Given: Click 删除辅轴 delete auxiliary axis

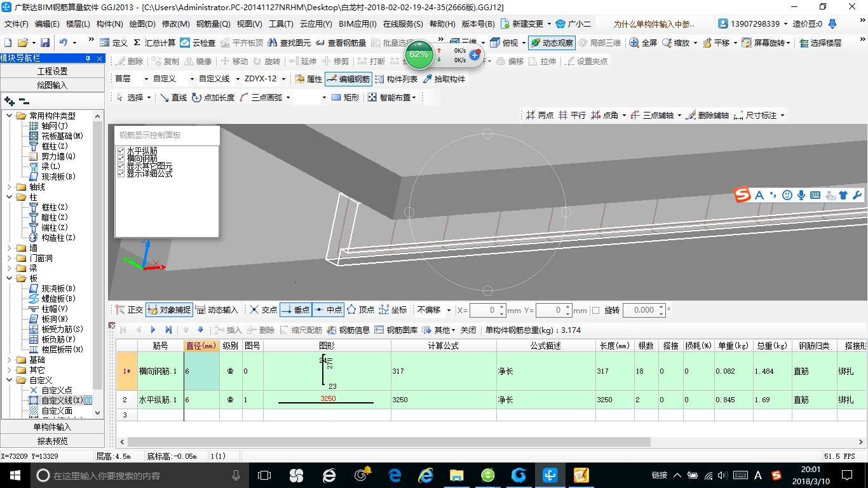Looking at the screenshot, I should pyautogui.click(x=707, y=115).
